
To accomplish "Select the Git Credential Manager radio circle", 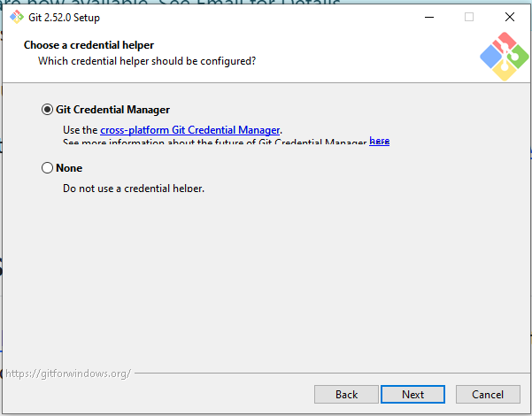I will click(x=47, y=110).
